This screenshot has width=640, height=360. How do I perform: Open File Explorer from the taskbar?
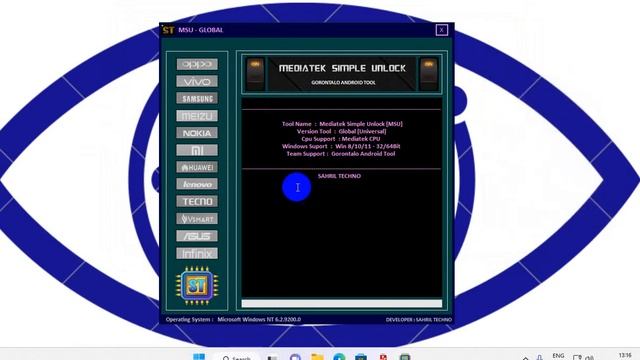click(317, 357)
